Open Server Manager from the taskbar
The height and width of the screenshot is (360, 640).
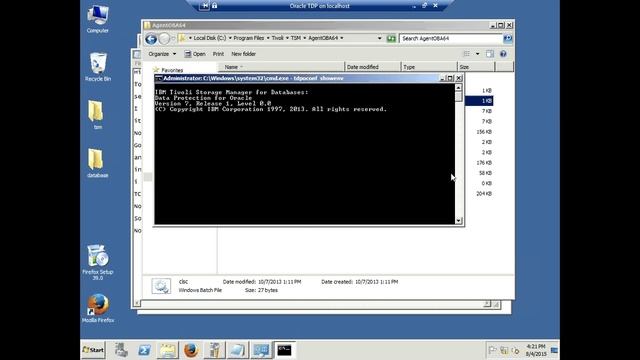(x=121, y=350)
